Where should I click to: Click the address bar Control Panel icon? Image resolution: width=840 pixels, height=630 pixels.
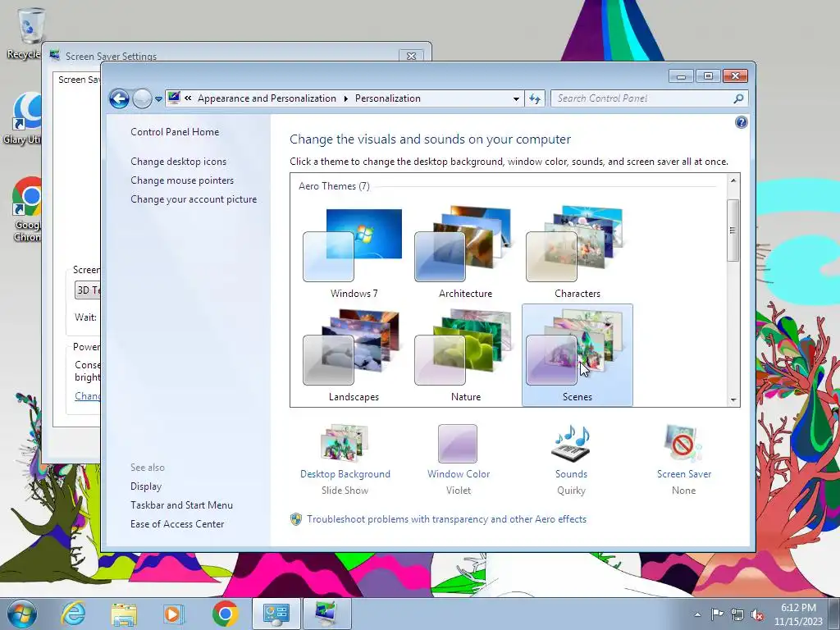(x=174, y=98)
